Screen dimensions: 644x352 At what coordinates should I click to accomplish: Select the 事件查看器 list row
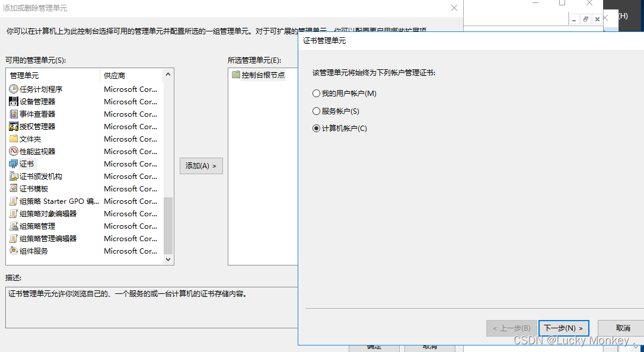(85, 114)
